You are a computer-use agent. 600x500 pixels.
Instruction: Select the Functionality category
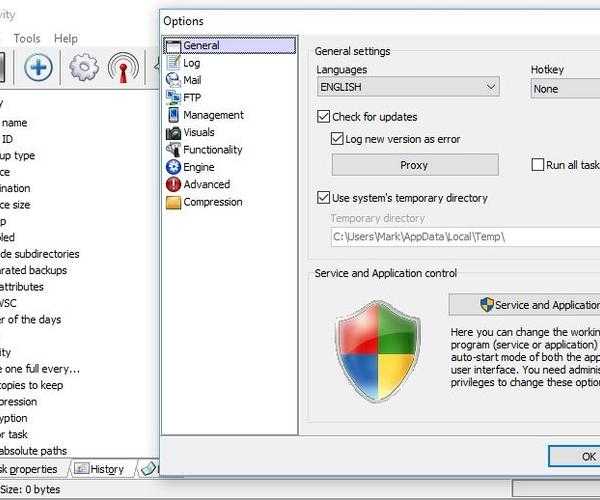pyautogui.click(x=212, y=150)
